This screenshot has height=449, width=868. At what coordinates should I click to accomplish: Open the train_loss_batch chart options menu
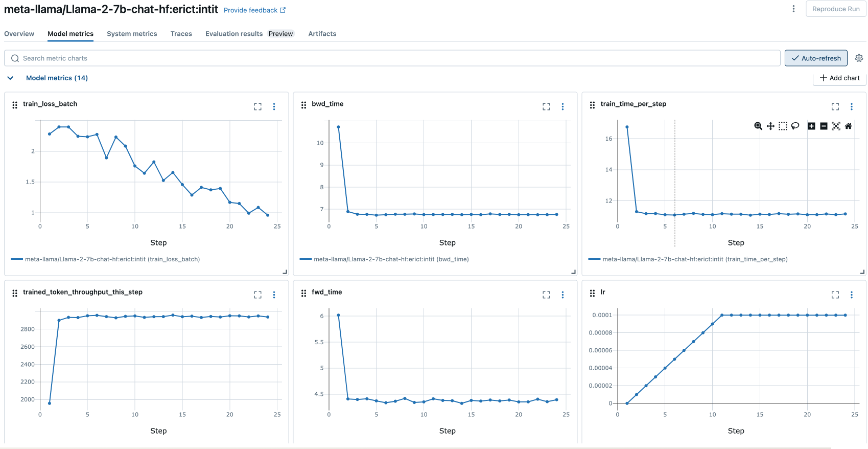tap(274, 106)
